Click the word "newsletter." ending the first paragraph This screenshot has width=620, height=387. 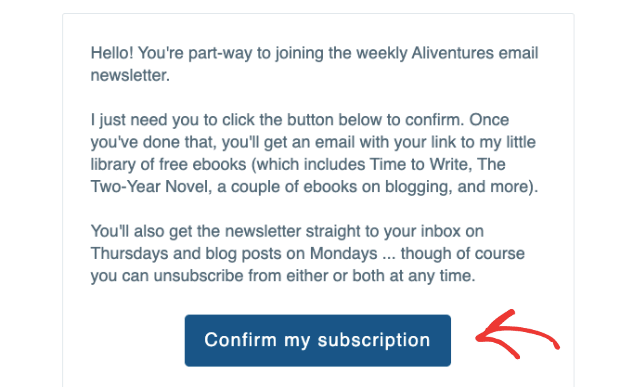pyautogui.click(x=130, y=75)
